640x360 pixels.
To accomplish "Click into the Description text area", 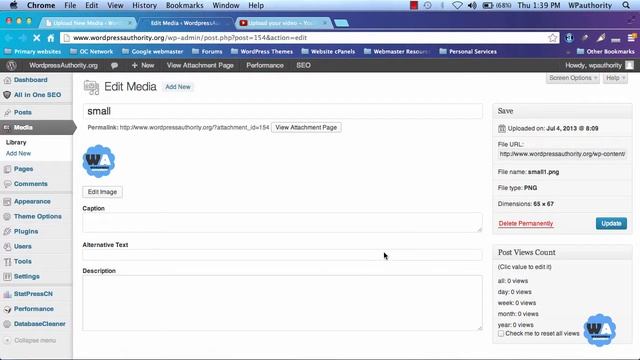I will tap(282, 303).
